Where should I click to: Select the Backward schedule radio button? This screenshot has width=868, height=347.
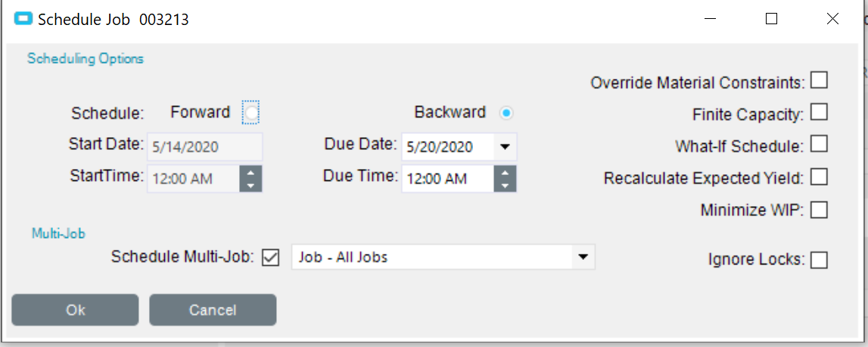[506, 113]
